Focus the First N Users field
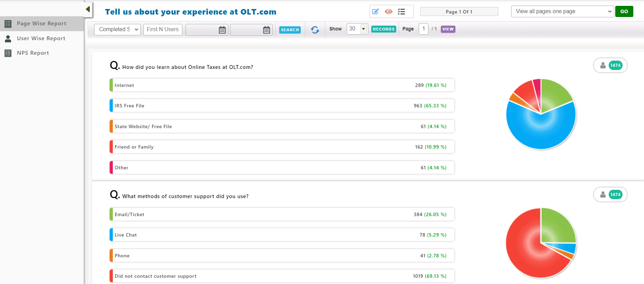644x284 pixels. tap(163, 29)
